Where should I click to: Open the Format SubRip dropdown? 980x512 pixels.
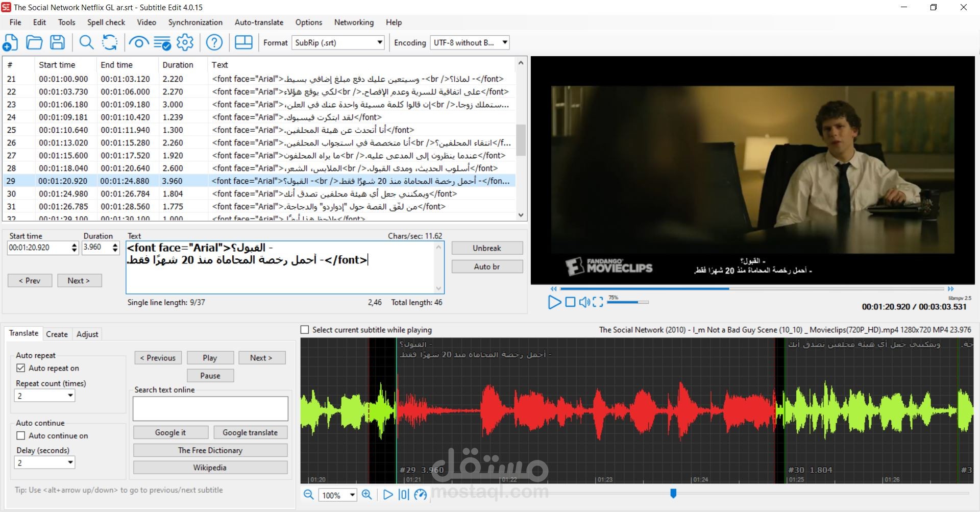pos(338,43)
